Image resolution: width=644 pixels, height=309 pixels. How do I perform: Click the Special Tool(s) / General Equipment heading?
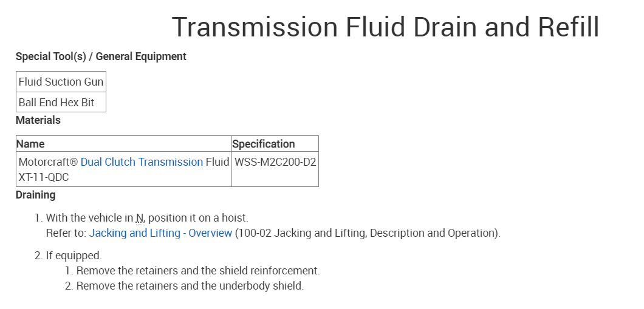pyautogui.click(x=101, y=56)
